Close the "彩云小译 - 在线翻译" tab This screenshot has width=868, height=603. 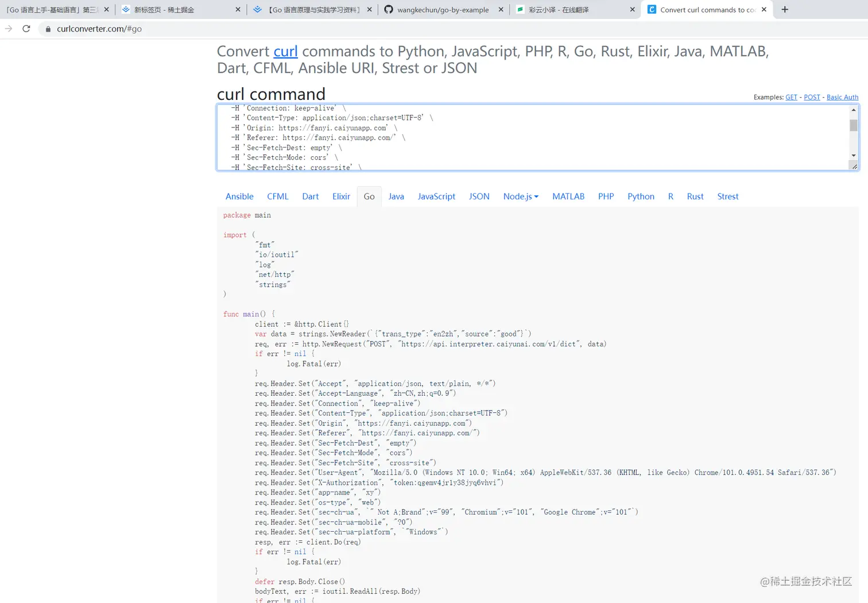pos(633,10)
